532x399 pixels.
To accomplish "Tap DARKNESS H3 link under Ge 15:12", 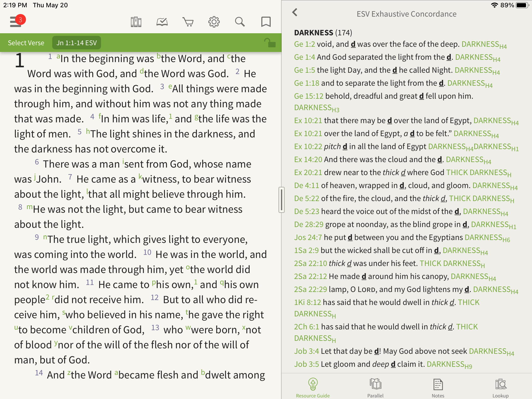I will (317, 108).
